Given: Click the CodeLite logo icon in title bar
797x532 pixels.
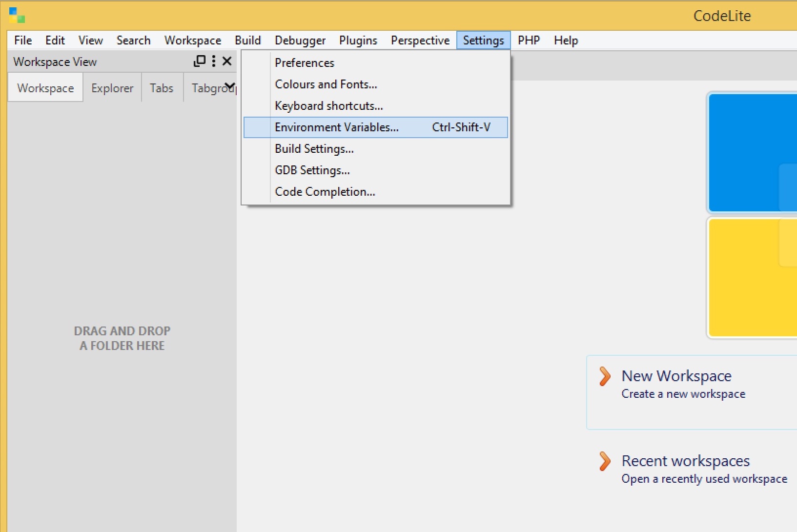Looking at the screenshot, I should (x=17, y=15).
